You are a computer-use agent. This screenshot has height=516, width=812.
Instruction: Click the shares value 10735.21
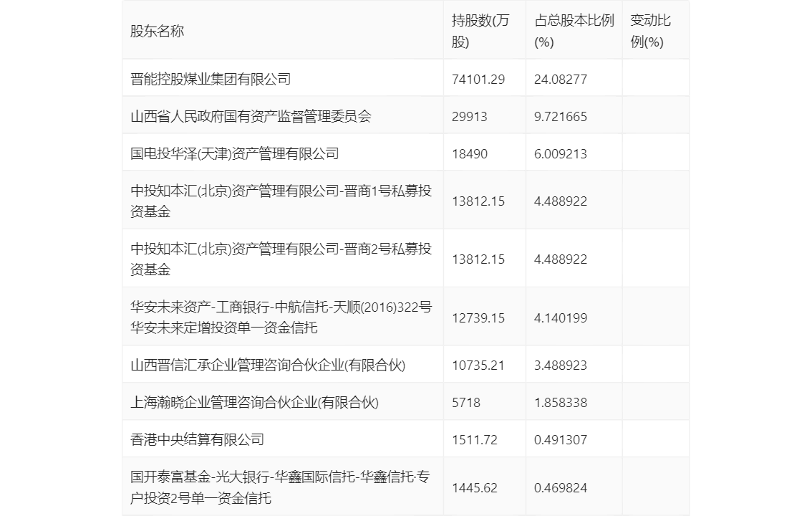click(x=478, y=365)
